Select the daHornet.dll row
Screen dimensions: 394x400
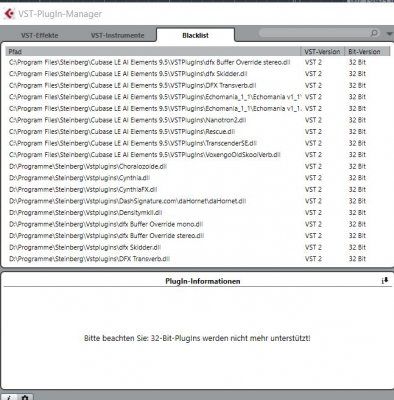click(197, 201)
